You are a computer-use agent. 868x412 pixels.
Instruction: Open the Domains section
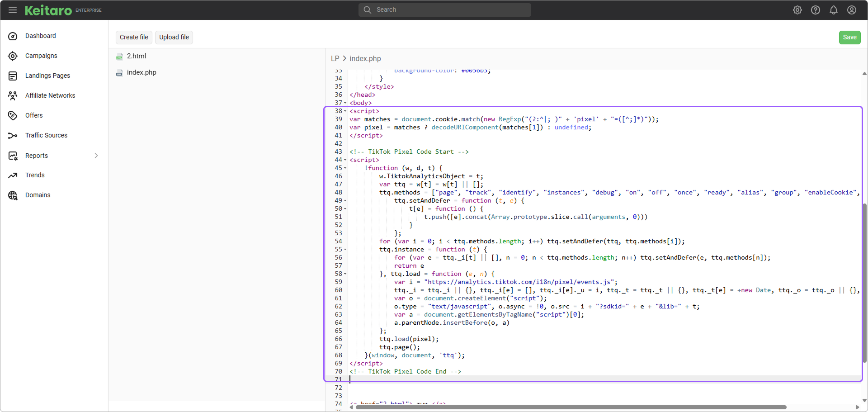pyautogui.click(x=38, y=195)
